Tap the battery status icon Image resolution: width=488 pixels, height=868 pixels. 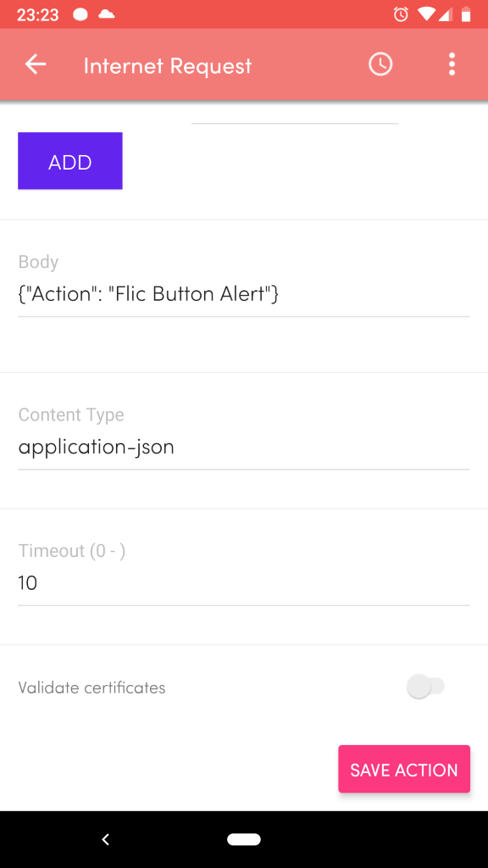point(466,14)
